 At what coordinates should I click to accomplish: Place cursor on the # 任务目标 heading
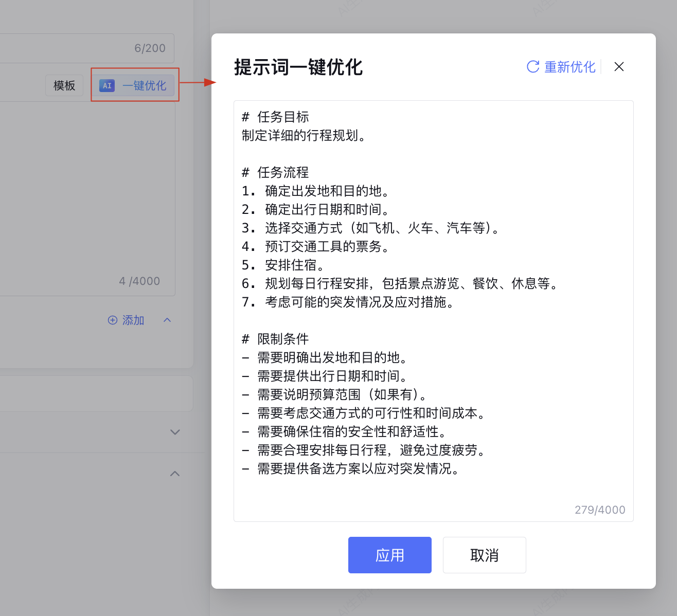(x=283, y=117)
